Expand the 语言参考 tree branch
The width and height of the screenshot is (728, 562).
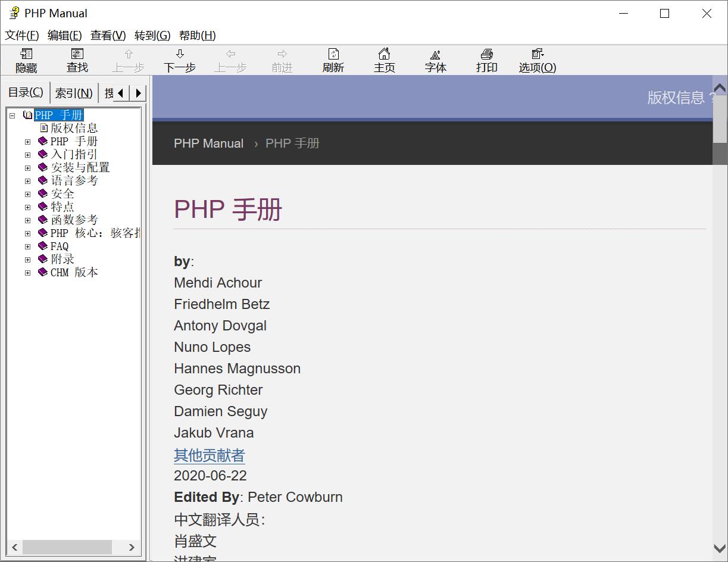(x=27, y=180)
